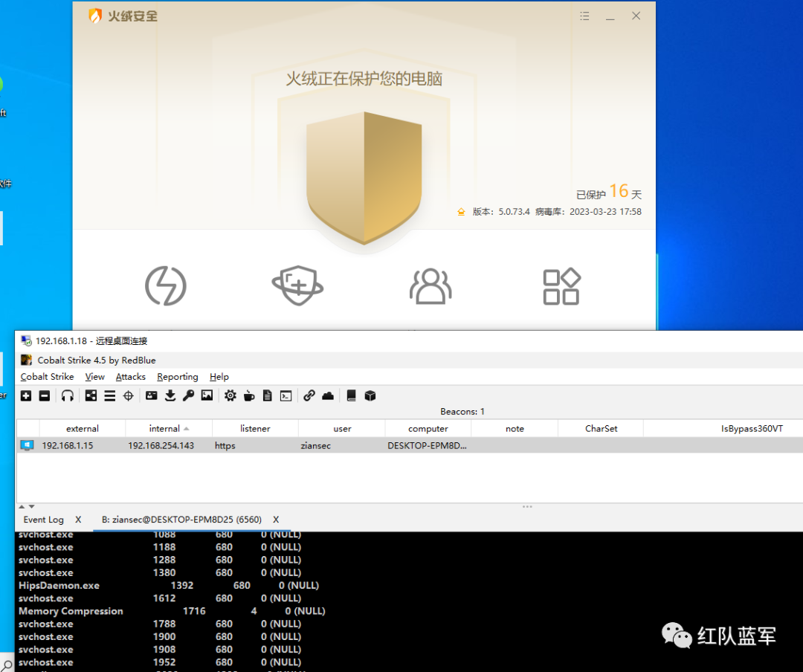The width and height of the screenshot is (803, 672).
Task: Click remote desktop 192.168.1.18 title bar
Action: [409, 340]
